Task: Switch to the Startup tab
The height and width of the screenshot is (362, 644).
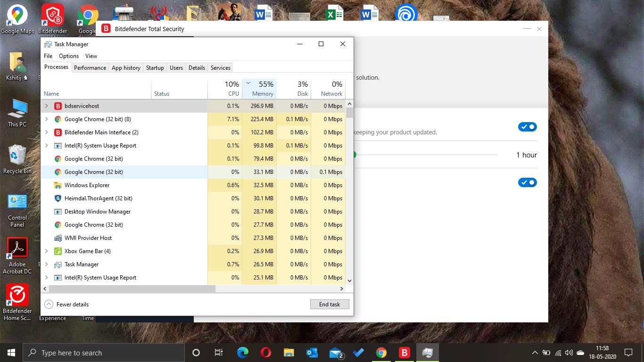Action: pos(155,68)
